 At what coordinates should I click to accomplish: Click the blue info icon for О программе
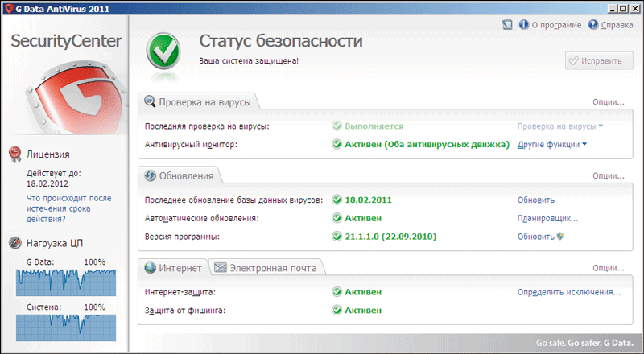click(x=524, y=25)
